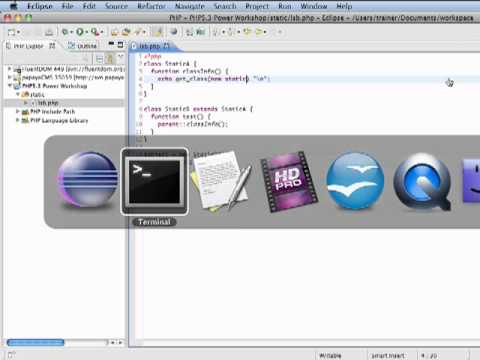
Task: Collapse the PHP5.3 Power Workshop project
Action: 10,86
